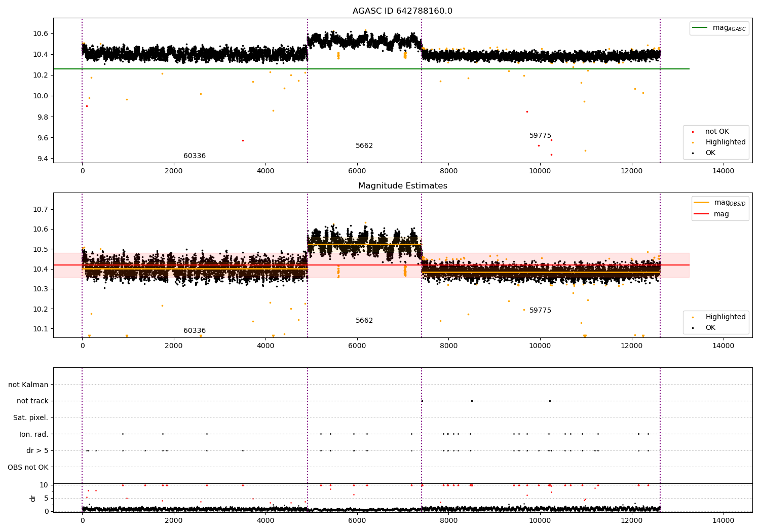Viewport: 760px width, 532px height.
Task: Click the "dr > 5" row label
Action: click(x=37, y=451)
